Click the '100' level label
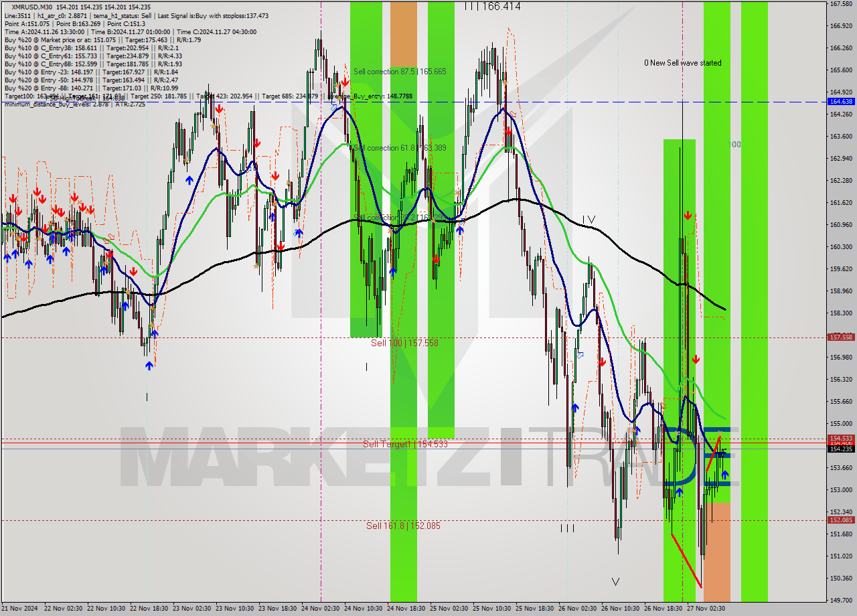Image resolution: width=857 pixels, height=616 pixels. click(x=734, y=144)
